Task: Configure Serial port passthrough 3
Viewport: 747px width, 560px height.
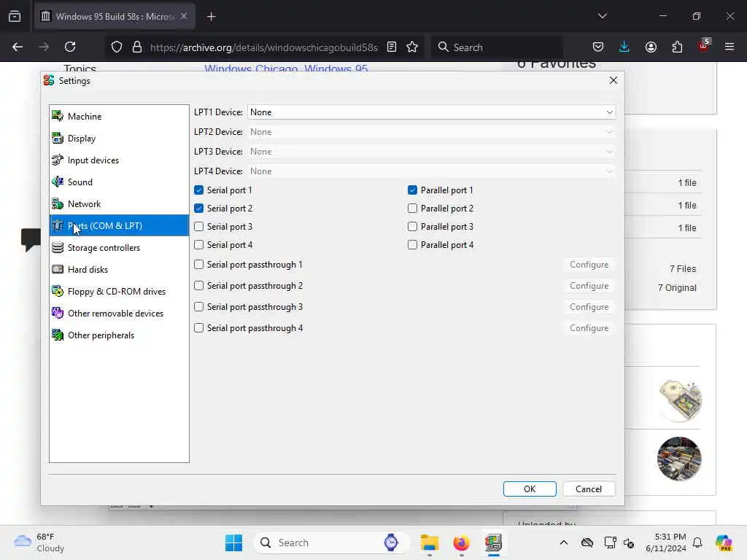Action: coord(589,307)
